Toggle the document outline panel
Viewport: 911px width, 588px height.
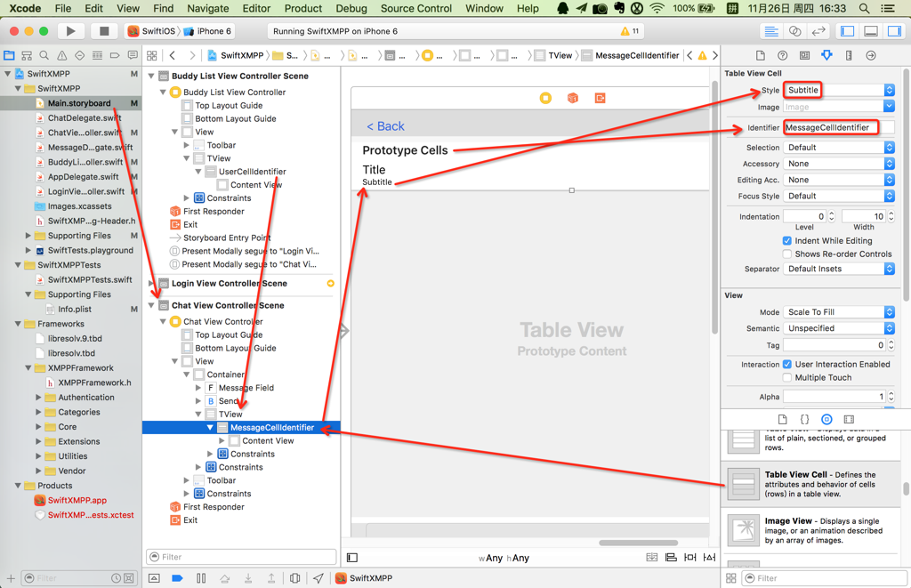pos(352,558)
